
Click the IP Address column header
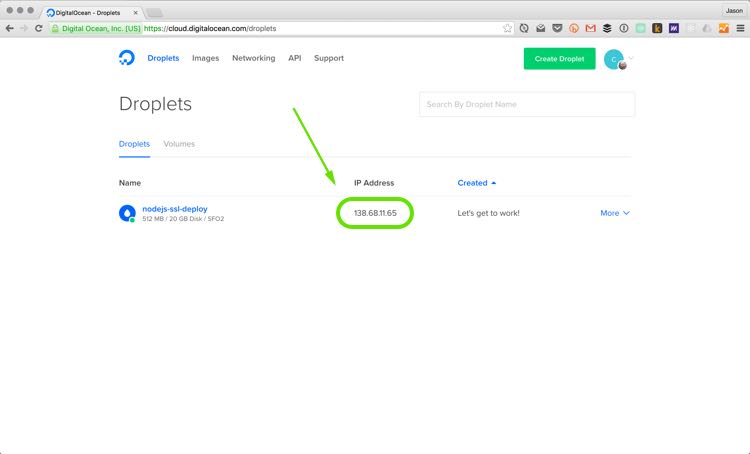pos(374,183)
